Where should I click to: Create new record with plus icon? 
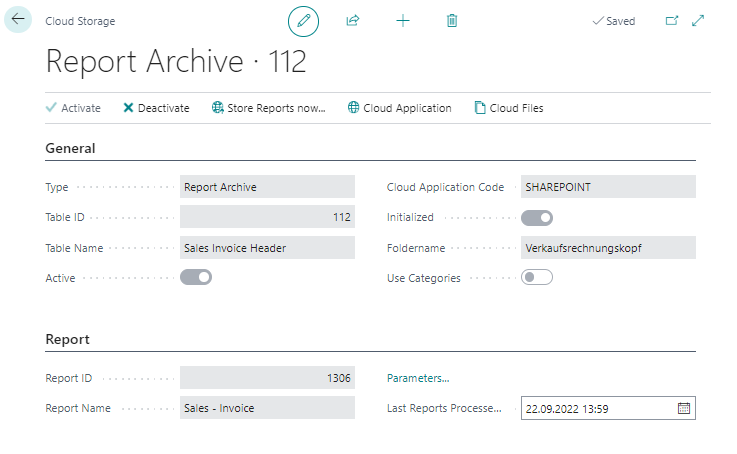click(x=403, y=21)
